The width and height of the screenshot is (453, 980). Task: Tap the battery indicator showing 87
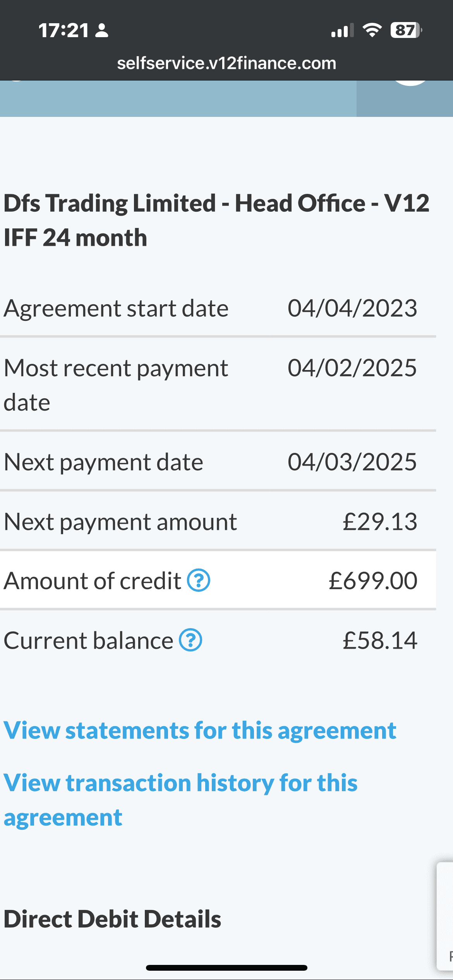[406, 30]
